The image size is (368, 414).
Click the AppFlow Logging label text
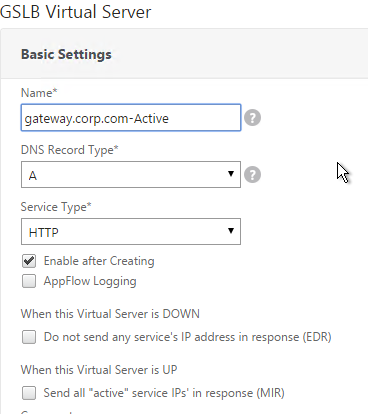[90, 281]
